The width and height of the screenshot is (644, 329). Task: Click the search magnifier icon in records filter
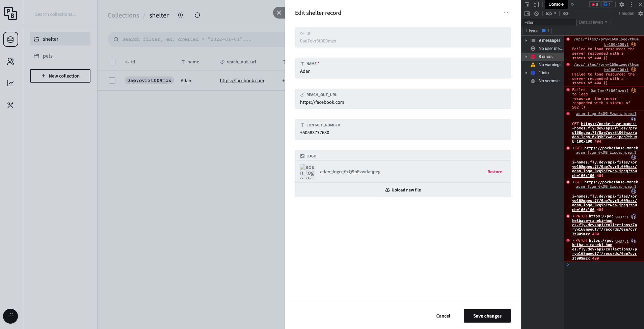pos(116,39)
